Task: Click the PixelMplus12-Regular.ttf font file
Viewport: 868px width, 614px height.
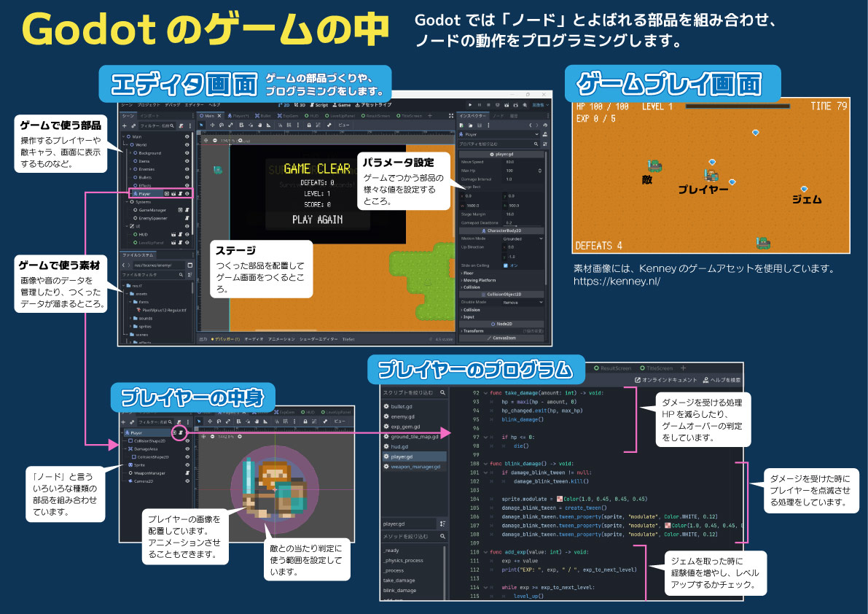Action: coord(161,310)
